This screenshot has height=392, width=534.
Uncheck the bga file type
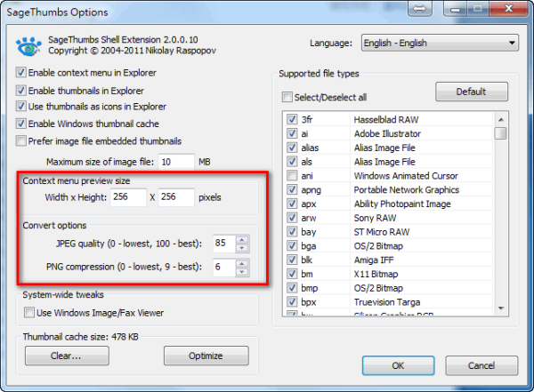[x=292, y=245]
